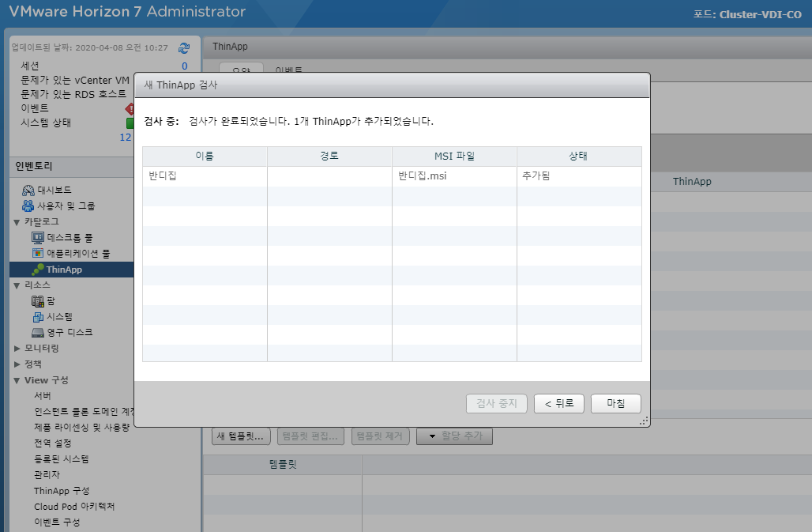Click the 검사 중지 stop scan button
Viewport: 812px width, 532px height.
coord(497,403)
